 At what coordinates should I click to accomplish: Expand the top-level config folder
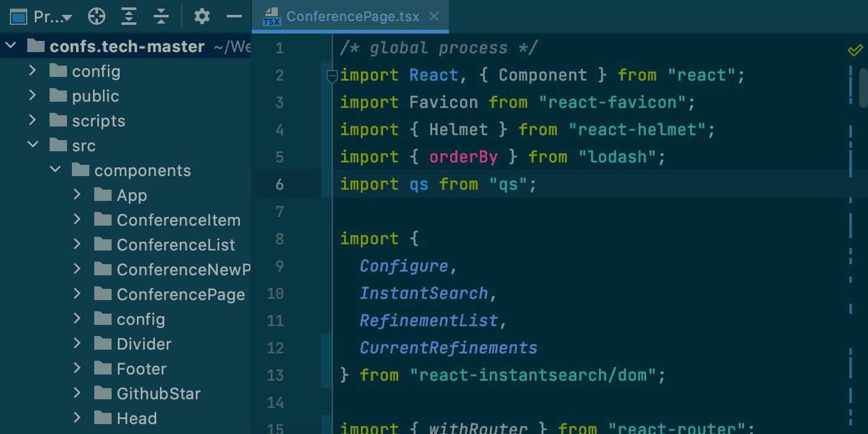tap(33, 71)
